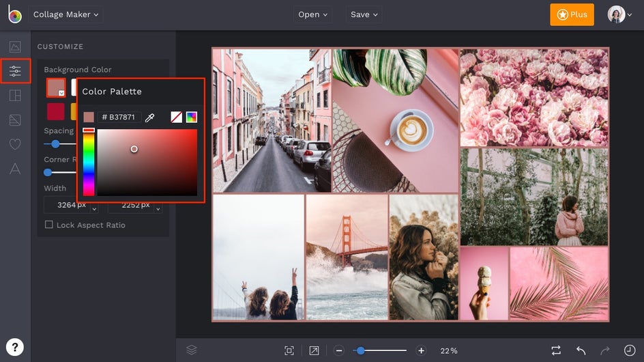
Task: Open the Save menu
Action: coord(364,14)
